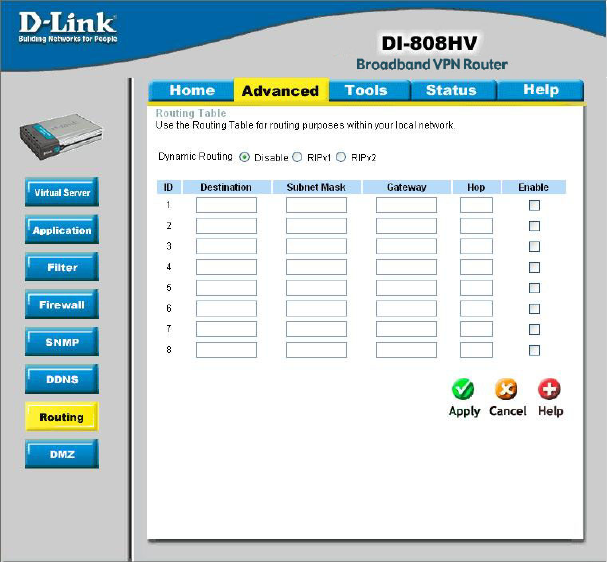607x562 pixels.
Task: Open the Virtual Server page
Action: [62, 192]
